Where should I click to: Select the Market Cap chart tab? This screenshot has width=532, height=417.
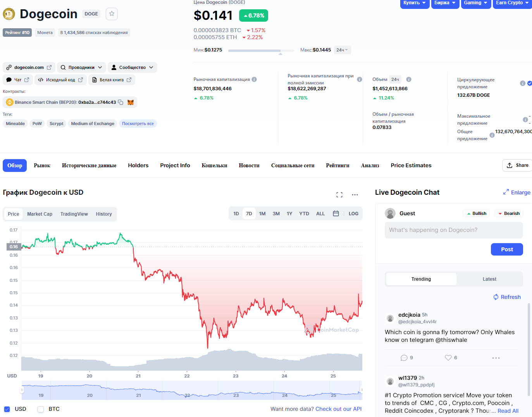coord(40,214)
